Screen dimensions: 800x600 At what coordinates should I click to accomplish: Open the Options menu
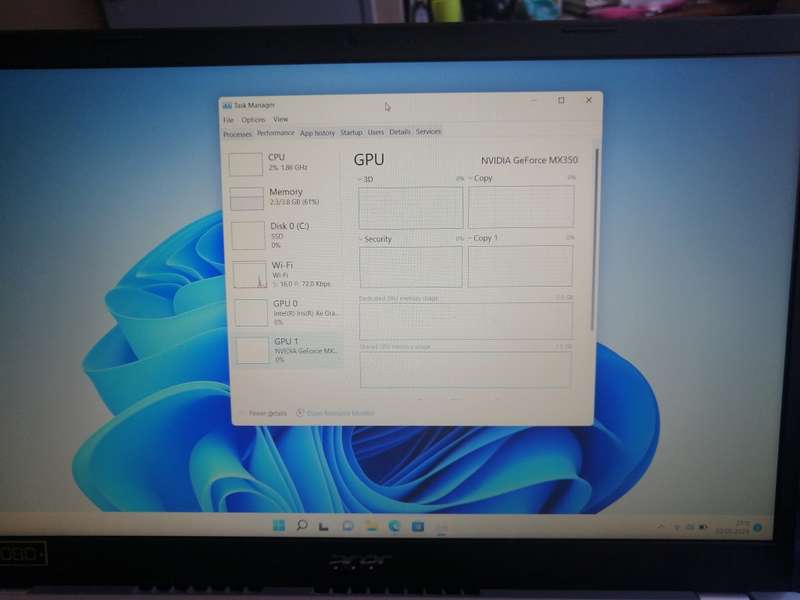point(253,119)
